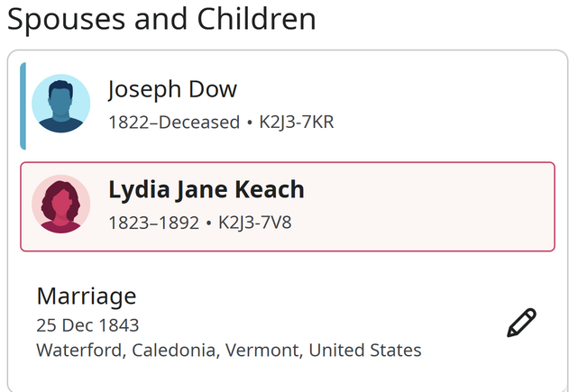Click the 1823–1892 lifespan text
Image resolution: width=569 pixels, height=392 pixels.
click(x=154, y=223)
